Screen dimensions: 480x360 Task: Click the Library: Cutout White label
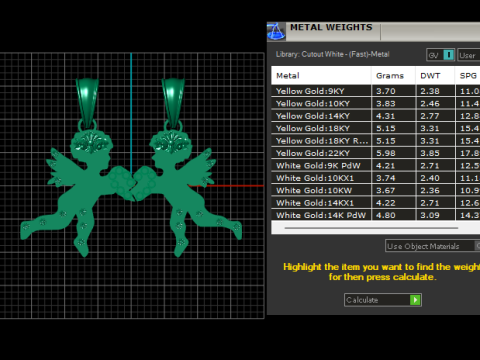click(x=332, y=54)
